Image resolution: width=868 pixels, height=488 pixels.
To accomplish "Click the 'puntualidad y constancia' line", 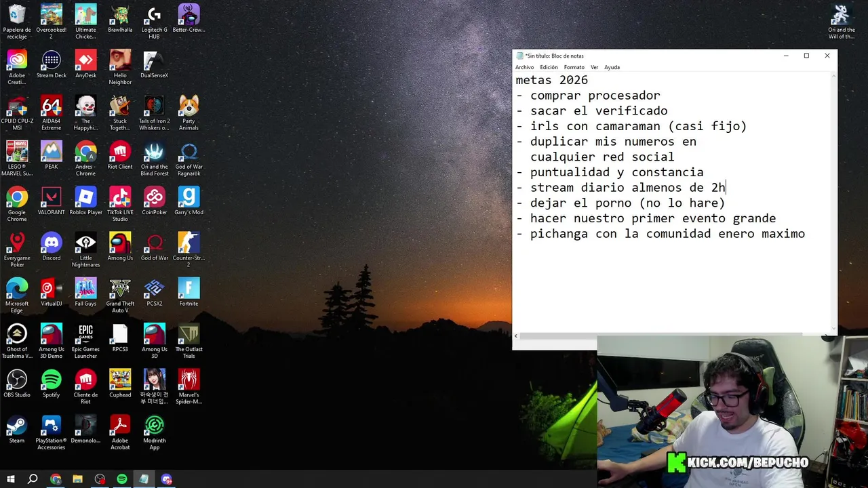I will (x=610, y=172).
